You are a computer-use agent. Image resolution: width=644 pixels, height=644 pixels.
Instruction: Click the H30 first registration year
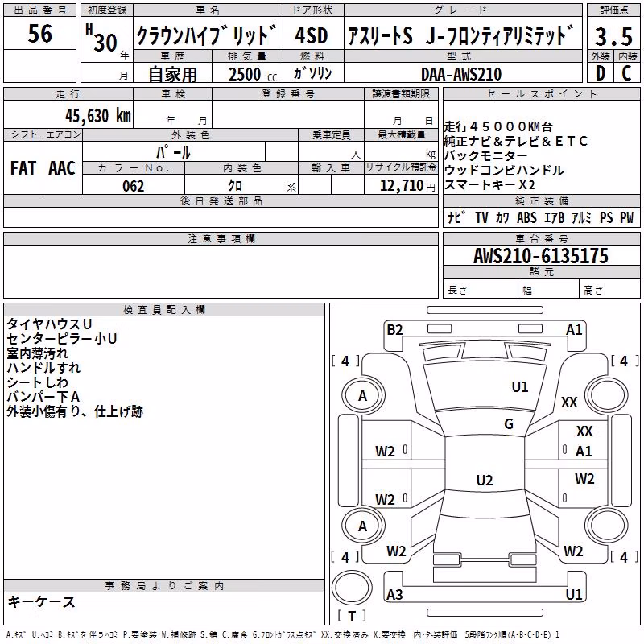point(102,38)
